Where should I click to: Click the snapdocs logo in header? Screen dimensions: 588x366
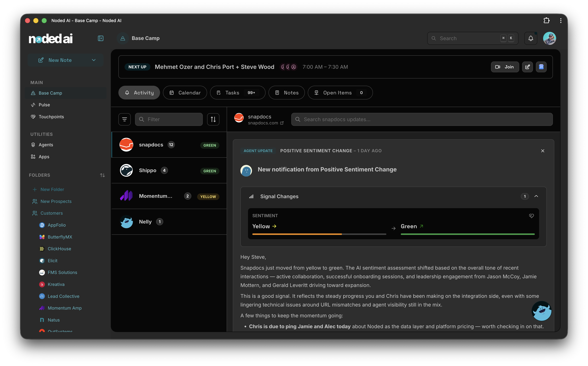(x=239, y=118)
